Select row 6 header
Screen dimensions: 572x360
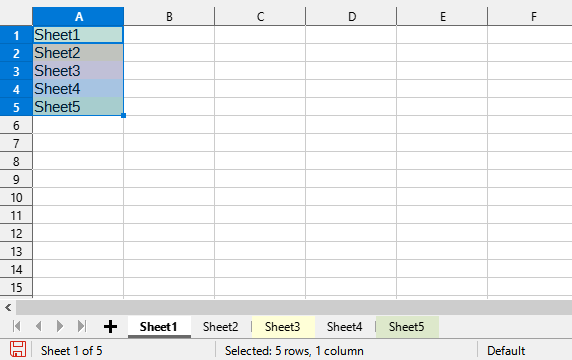click(16, 125)
